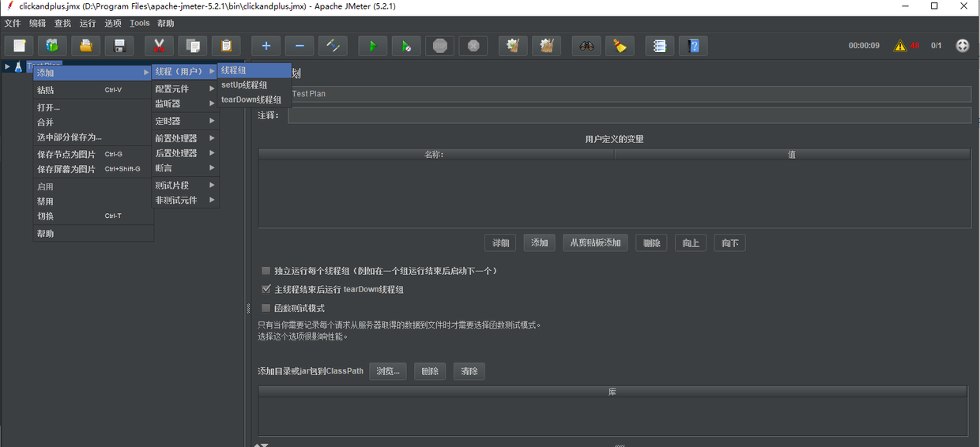This screenshot has width=980, height=447.
Task: Click Start no pauses icon
Action: [x=405, y=46]
